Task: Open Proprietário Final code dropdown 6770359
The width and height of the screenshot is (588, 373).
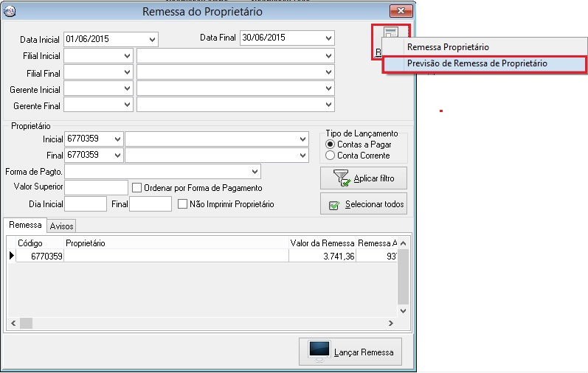Action: [x=117, y=156]
